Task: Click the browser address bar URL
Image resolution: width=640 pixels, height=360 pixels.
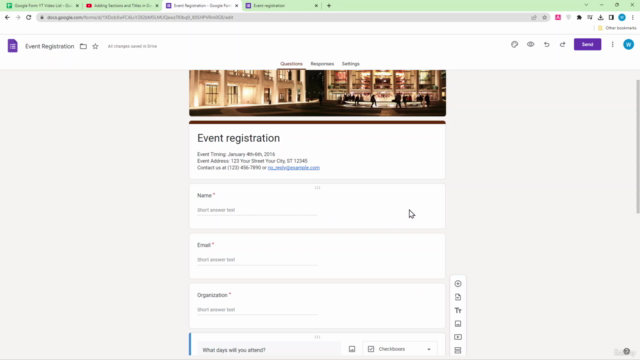Action: point(140,18)
